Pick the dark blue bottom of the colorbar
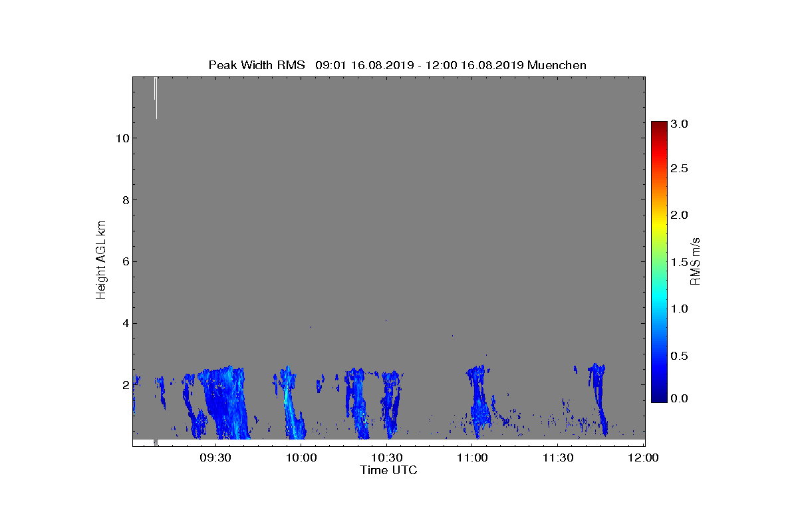The height and width of the screenshot is (532, 798). 659,396
